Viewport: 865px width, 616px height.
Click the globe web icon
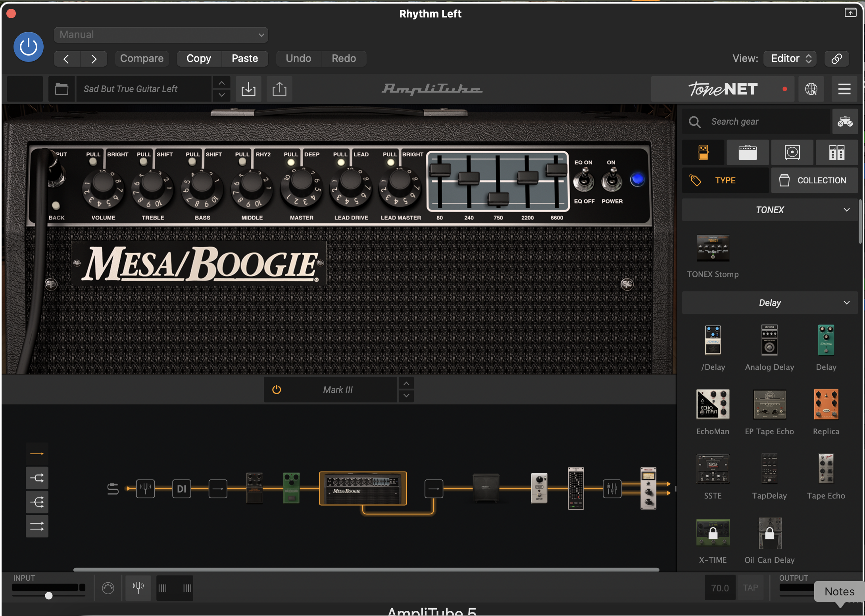811,89
